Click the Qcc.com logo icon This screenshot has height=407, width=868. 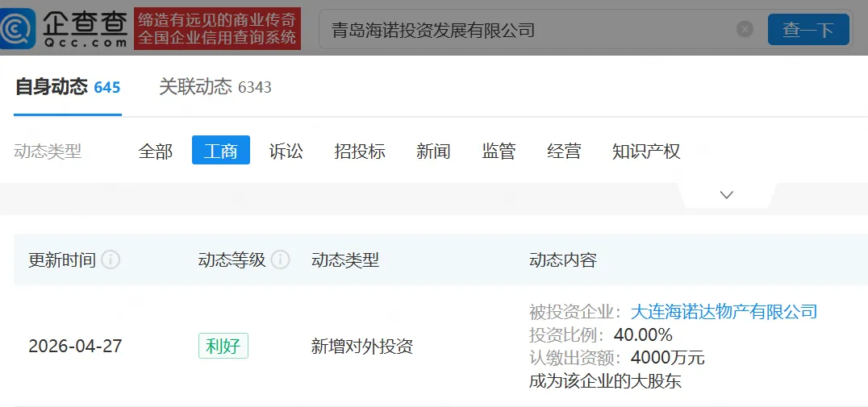(x=18, y=28)
